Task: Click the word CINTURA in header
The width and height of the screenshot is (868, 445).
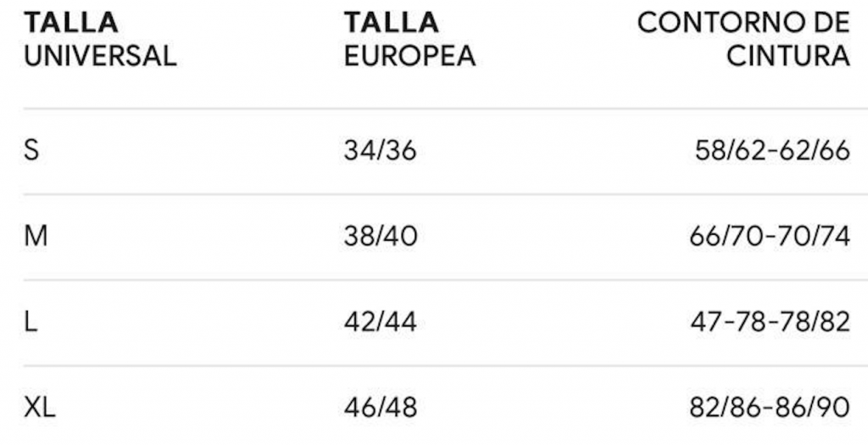Action: click(x=788, y=56)
